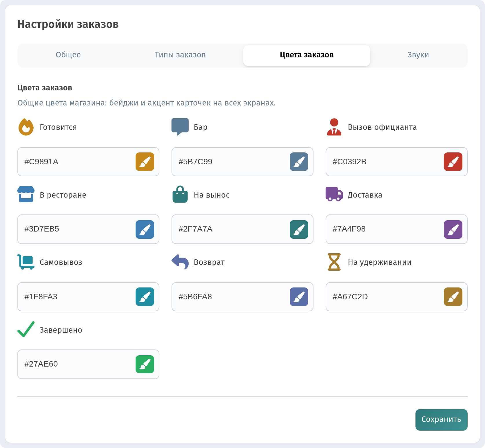
Task: Click the waiter icon beside Вызов официанта
Action: (x=334, y=127)
